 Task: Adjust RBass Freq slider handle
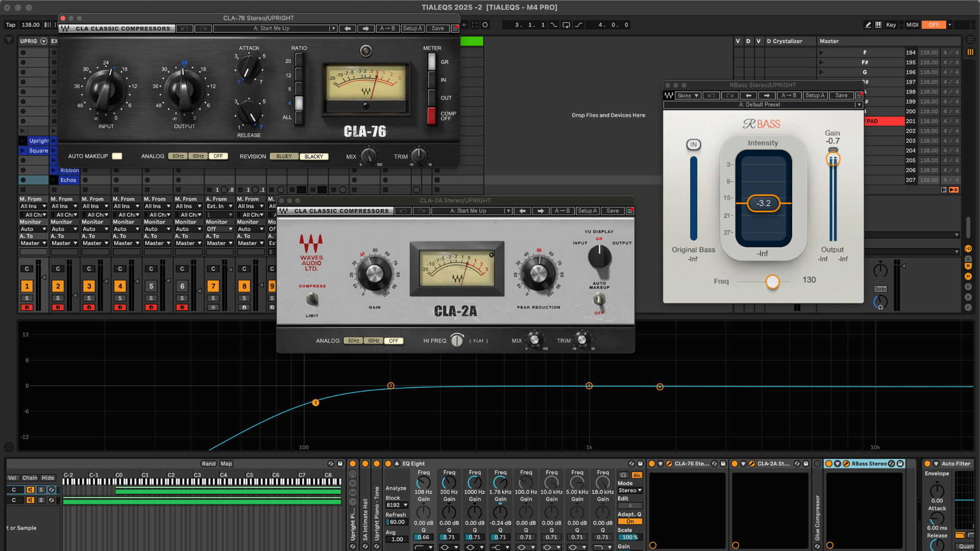pyautogui.click(x=773, y=282)
